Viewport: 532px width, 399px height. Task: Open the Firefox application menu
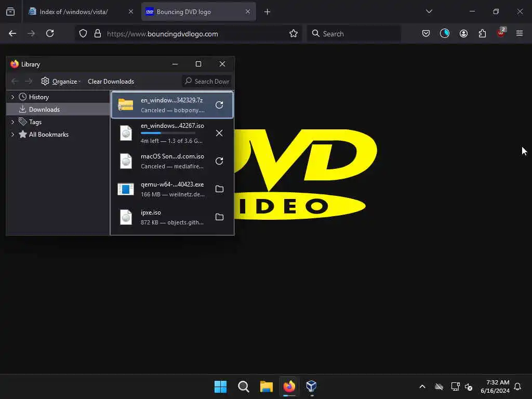coord(520,33)
